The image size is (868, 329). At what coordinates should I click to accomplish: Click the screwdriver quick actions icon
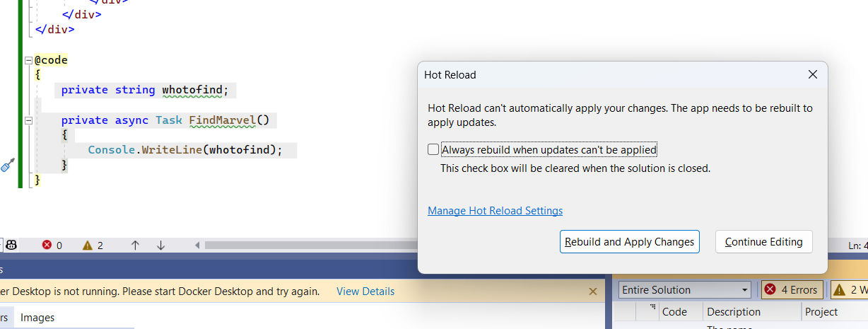(x=8, y=166)
